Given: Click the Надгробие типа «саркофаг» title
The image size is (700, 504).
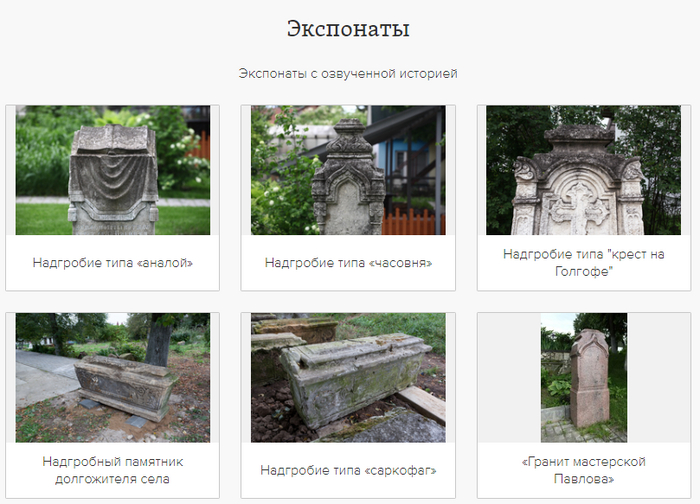Looking at the screenshot, I should point(348,470).
